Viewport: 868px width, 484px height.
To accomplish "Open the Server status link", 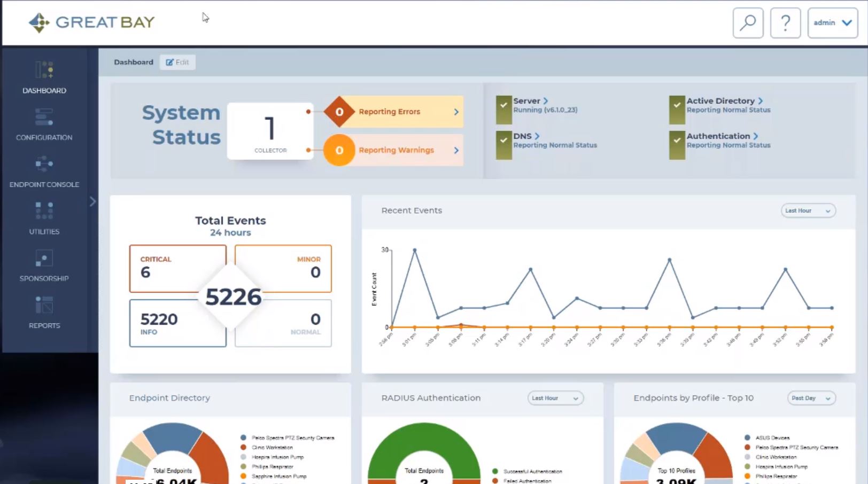I will click(531, 101).
